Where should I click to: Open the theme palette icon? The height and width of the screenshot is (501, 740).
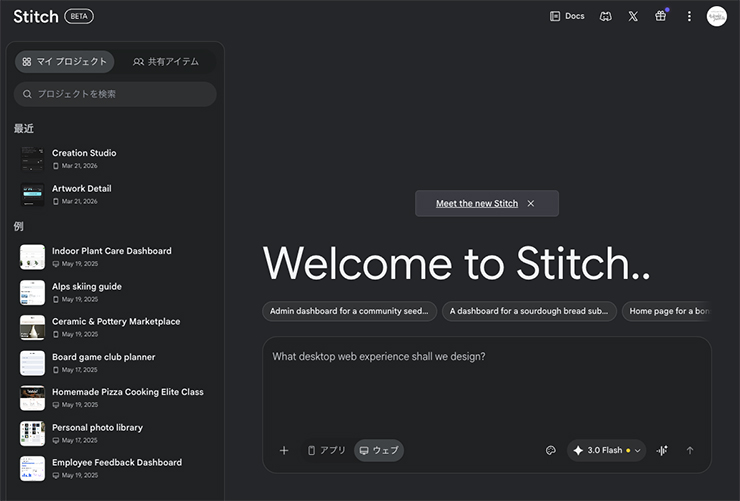pyautogui.click(x=550, y=451)
